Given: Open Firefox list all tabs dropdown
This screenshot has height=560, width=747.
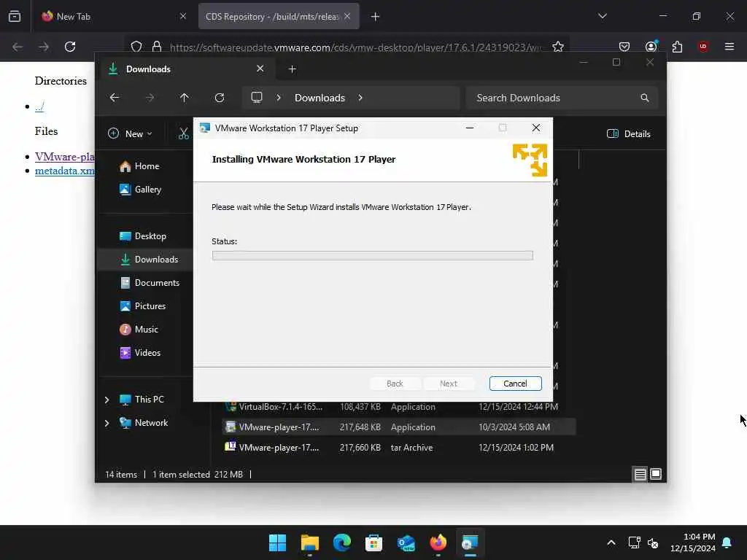Looking at the screenshot, I should [602, 16].
